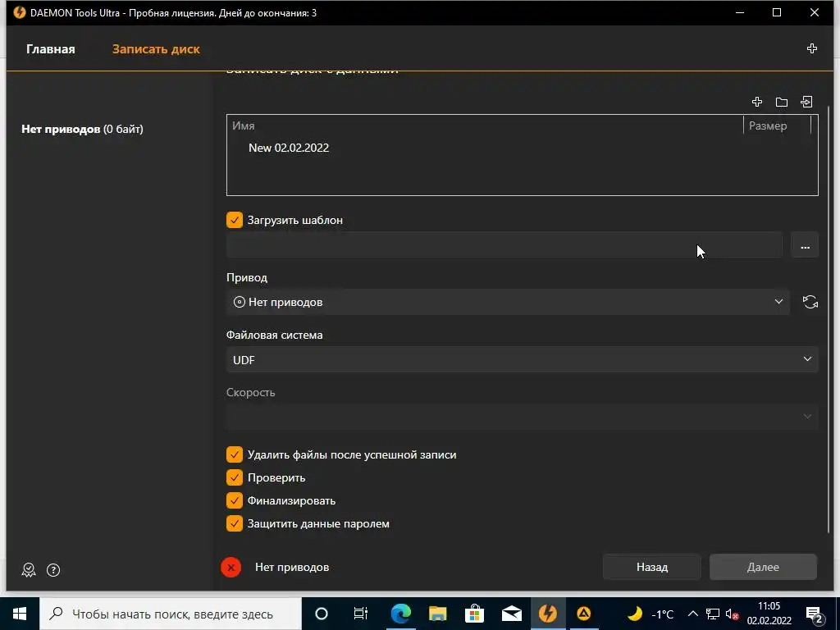The width and height of the screenshot is (840, 630).
Task: Open the notification center icon
Action: pos(814,614)
